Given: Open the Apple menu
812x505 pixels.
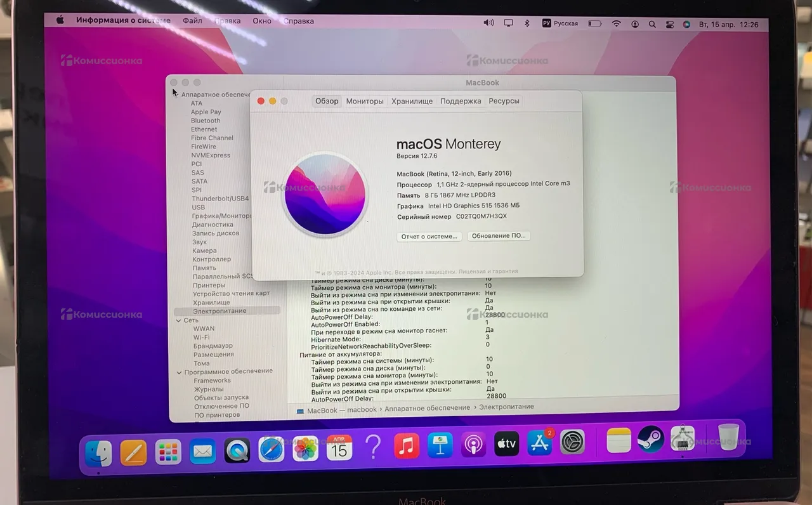Looking at the screenshot, I should coord(60,20).
